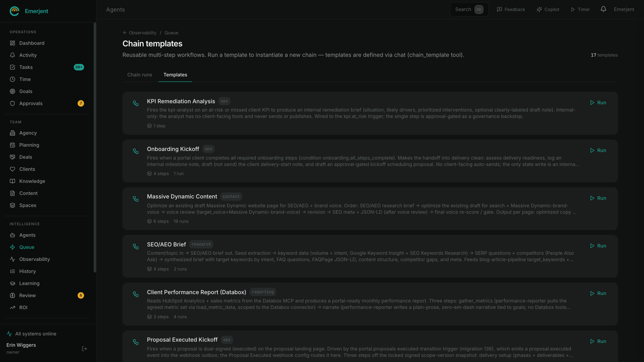Viewport: 644px width, 362px height.
Task: Click the Emerjent brand name in sidebar
Action: pyautogui.click(x=36, y=11)
